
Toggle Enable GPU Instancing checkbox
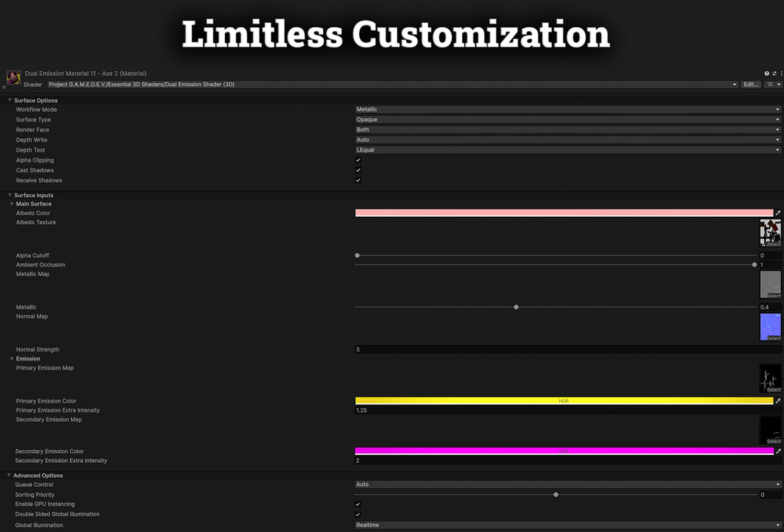(x=358, y=504)
